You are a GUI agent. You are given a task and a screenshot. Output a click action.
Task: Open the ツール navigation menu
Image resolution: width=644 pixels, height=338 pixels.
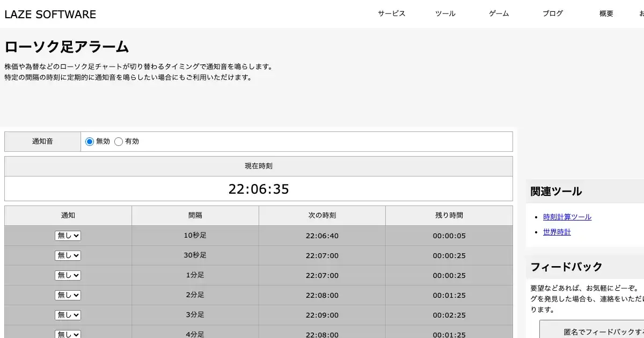coord(445,14)
